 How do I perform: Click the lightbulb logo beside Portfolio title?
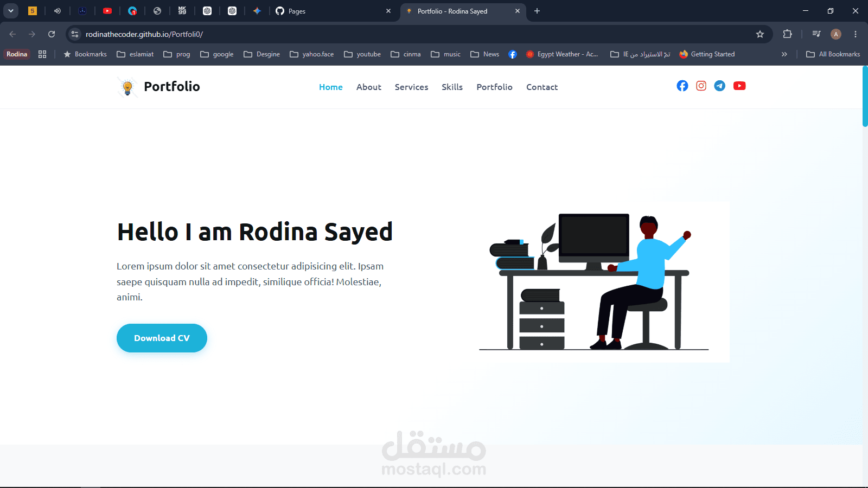127,87
